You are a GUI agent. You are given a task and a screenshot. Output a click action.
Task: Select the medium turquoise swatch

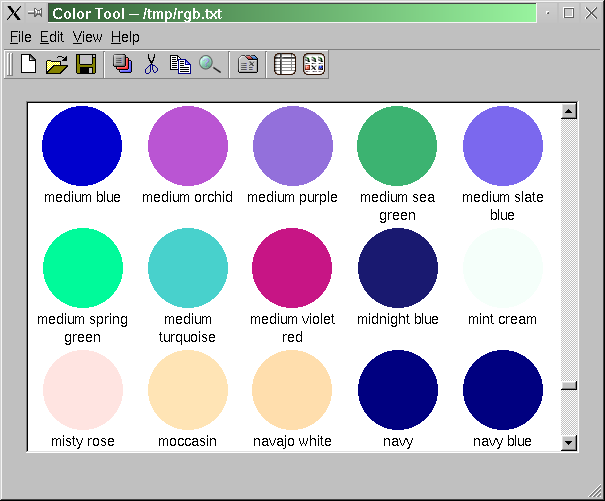tap(188, 268)
